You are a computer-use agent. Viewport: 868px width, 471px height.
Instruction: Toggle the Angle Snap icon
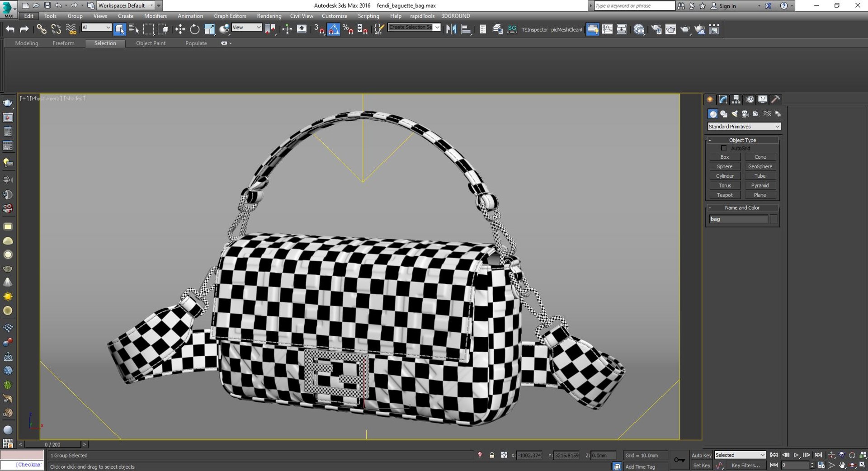coord(334,29)
